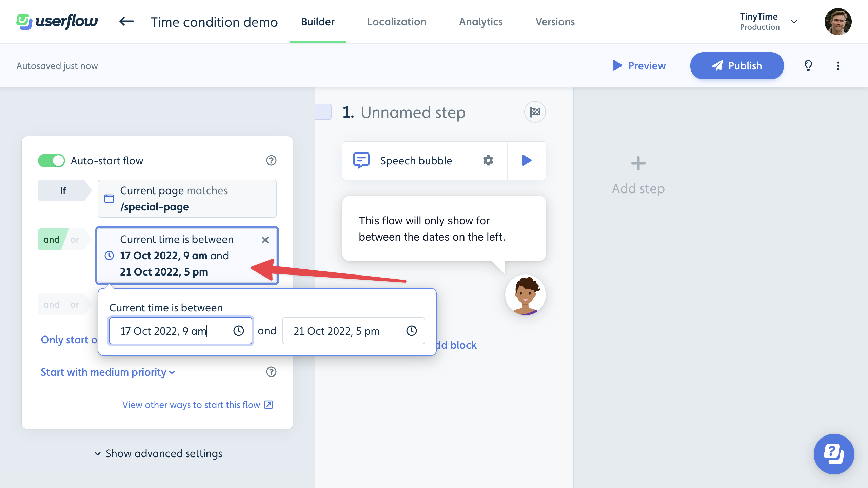Open View other ways to start this flow

[198, 405]
